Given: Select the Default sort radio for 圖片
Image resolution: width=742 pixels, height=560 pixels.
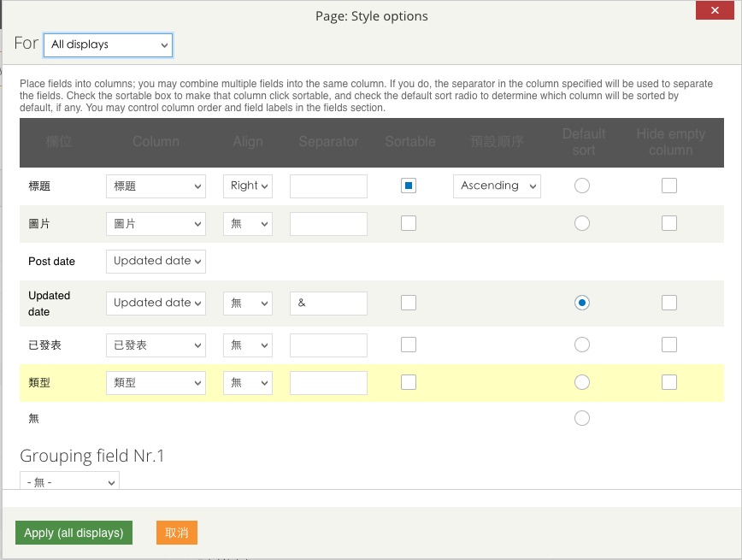Looking at the screenshot, I should pos(582,223).
